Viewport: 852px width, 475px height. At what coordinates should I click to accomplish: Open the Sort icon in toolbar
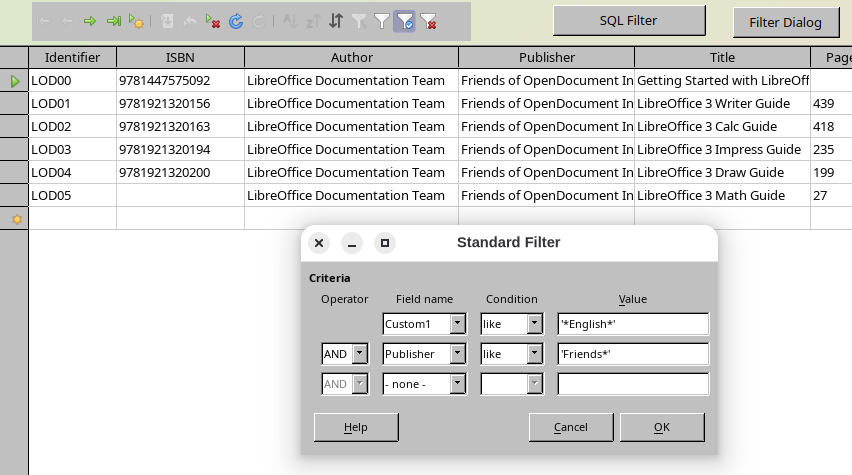(x=336, y=20)
